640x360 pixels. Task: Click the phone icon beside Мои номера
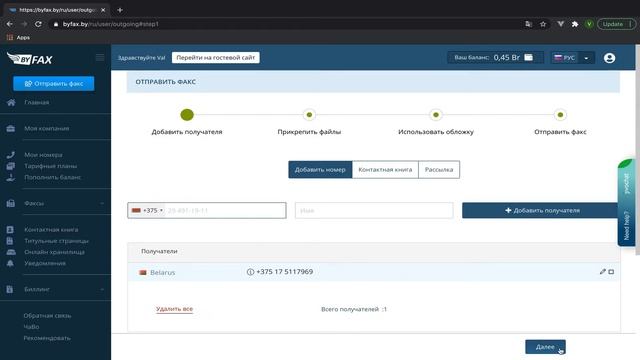(11, 155)
